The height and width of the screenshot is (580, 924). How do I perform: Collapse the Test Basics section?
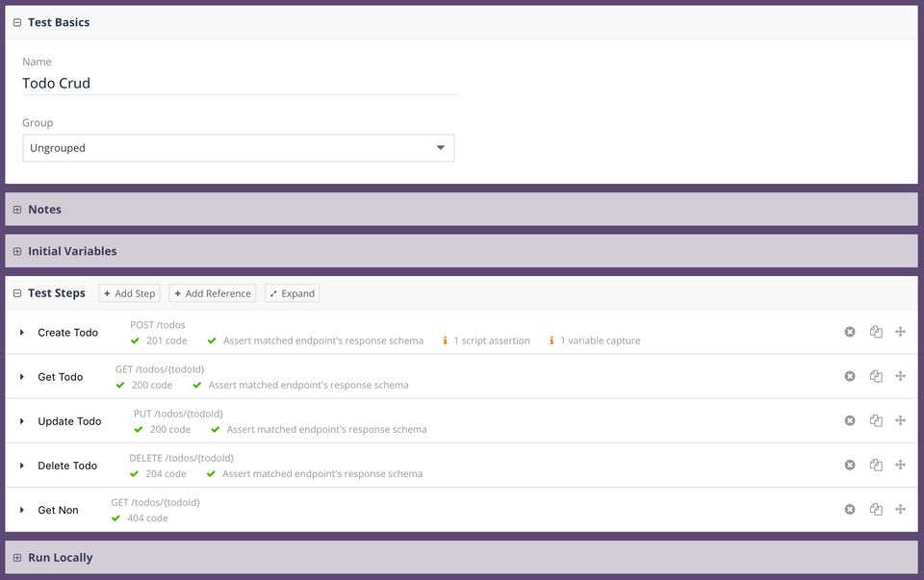pos(17,22)
